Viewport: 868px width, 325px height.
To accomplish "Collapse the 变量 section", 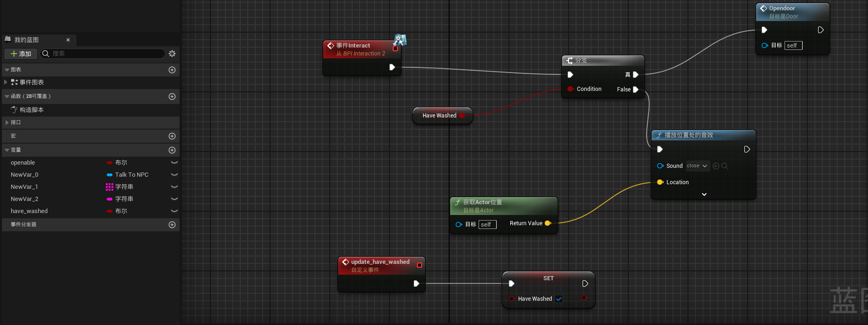I will click(x=7, y=150).
